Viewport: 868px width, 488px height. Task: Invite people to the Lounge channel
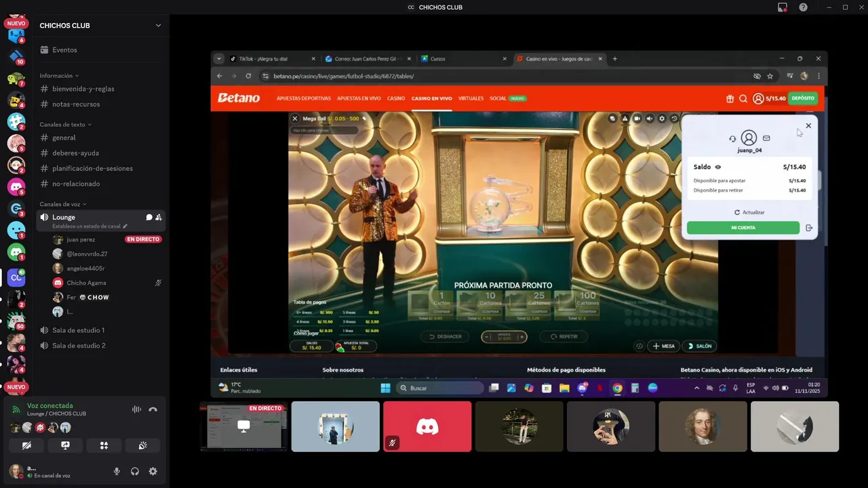tap(158, 218)
